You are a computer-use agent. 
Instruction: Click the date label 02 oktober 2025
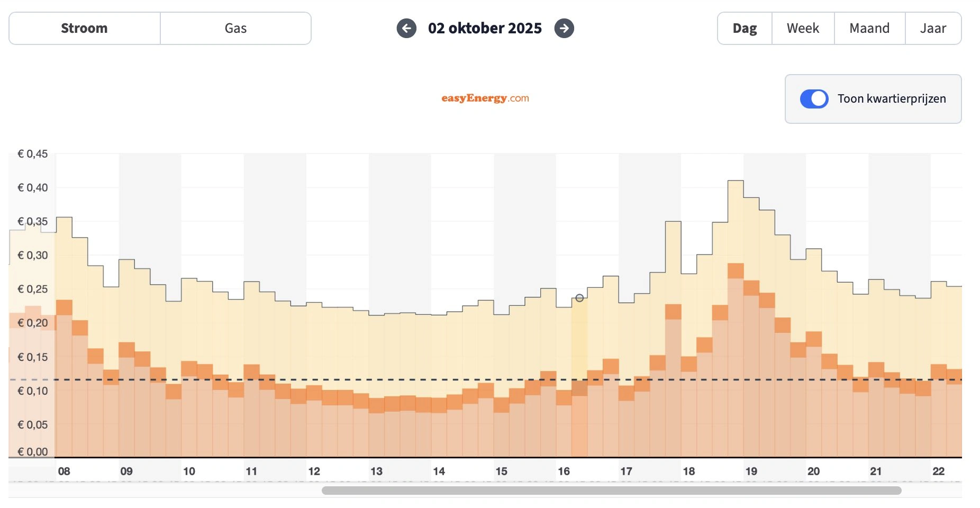(x=485, y=29)
